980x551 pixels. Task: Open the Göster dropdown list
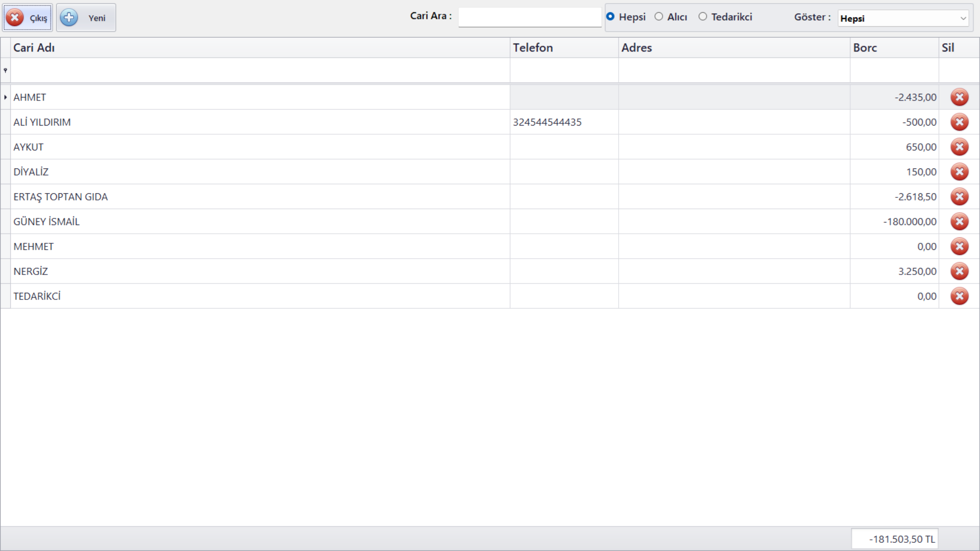pos(963,18)
